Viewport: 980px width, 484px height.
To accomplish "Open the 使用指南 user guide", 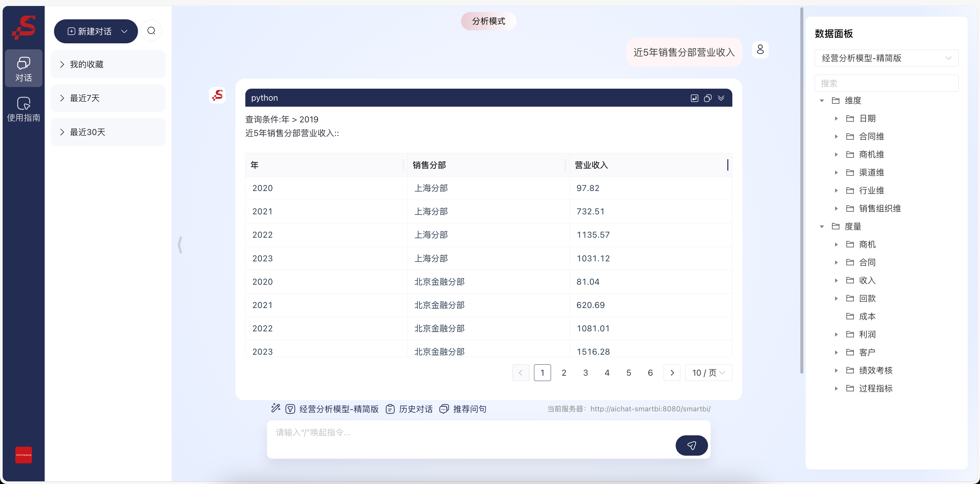I will (24, 109).
